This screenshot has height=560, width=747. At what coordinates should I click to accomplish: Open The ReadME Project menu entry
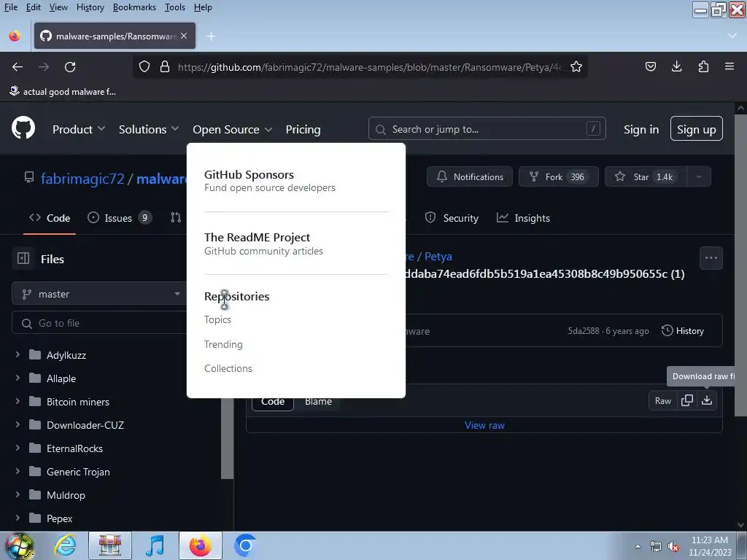coord(263,244)
